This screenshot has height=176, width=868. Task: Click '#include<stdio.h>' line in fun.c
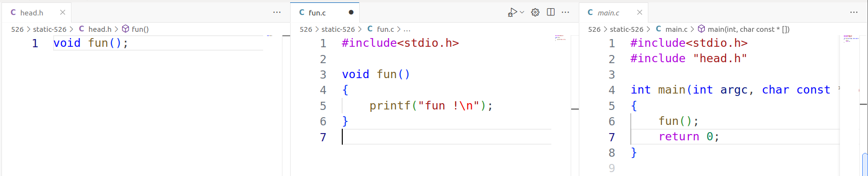click(x=400, y=43)
